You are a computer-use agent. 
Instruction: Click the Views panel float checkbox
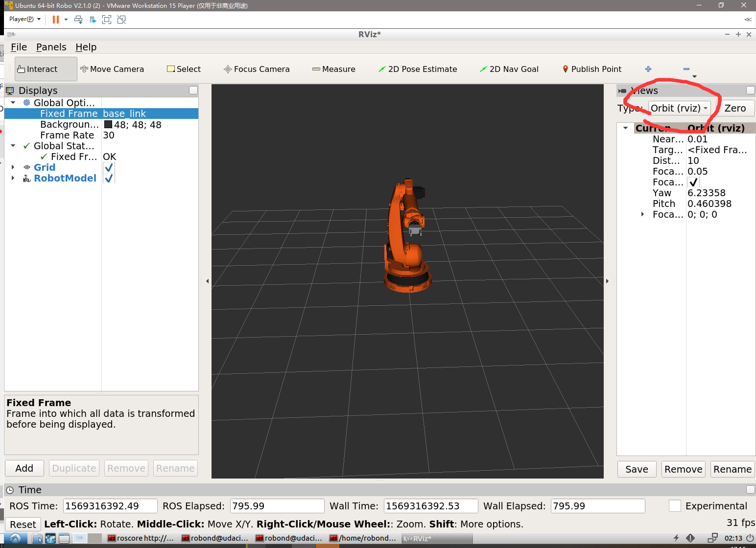click(750, 91)
